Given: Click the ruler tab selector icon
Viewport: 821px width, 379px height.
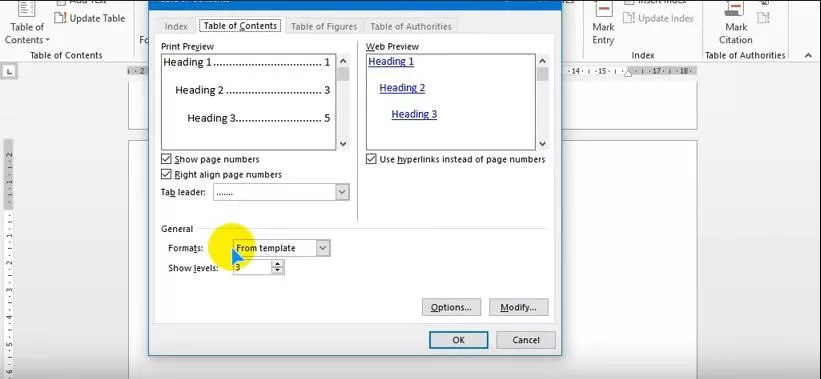Looking at the screenshot, I should (10, 71).
